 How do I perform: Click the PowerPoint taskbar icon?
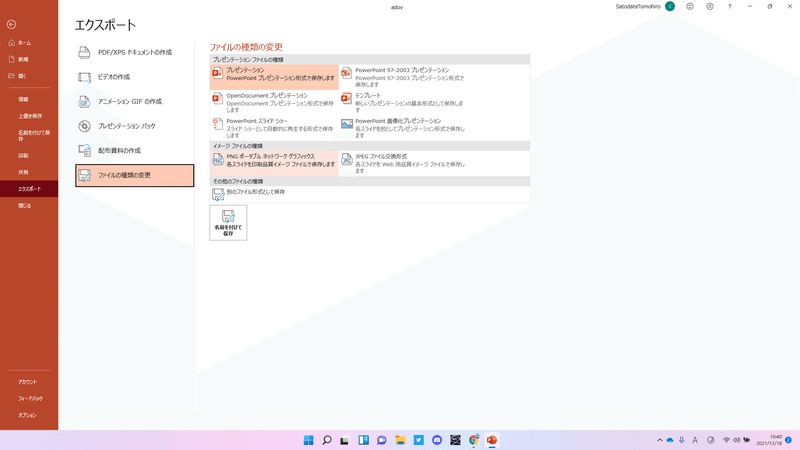click(x=492, y=440)
